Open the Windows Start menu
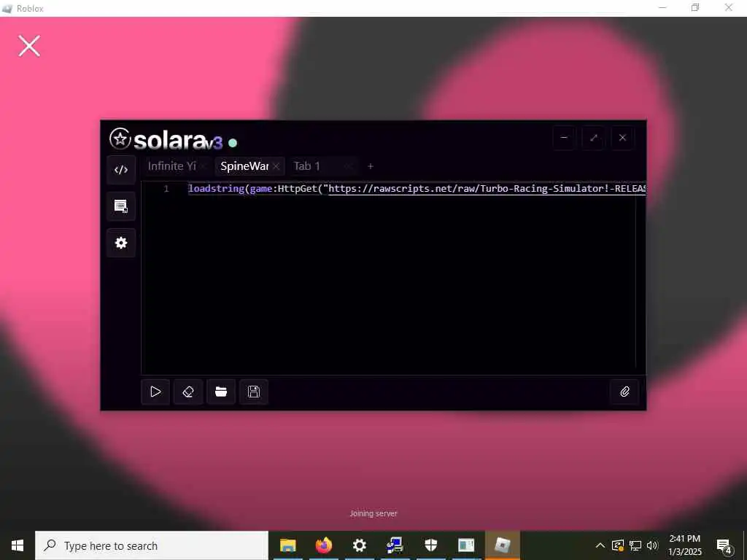The height and width of the screenshot is (560, 747). [x=18, y=545]
